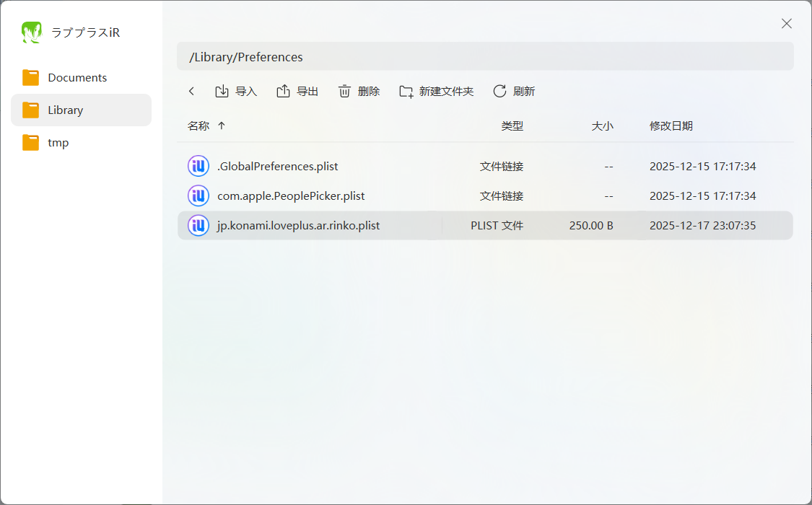This screenshot has width=812, height=505.
Task: Click the 导入 button label
Action: (x=246, y=92)
